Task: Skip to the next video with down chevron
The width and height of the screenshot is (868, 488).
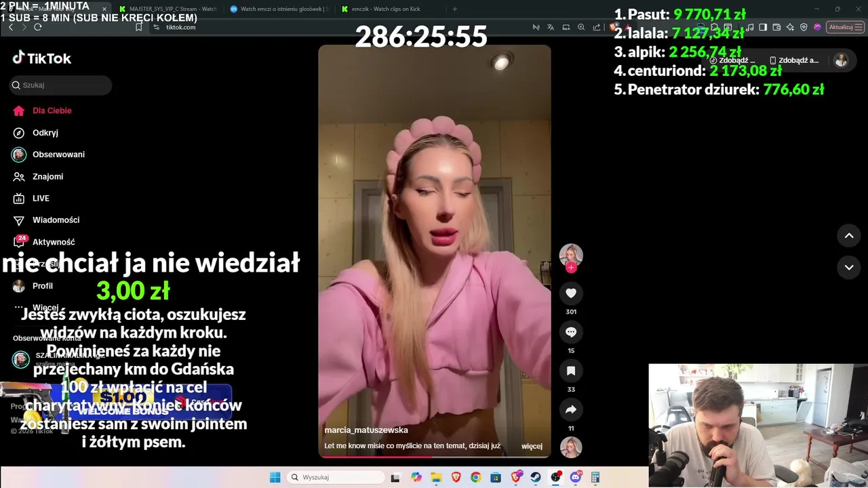Action: tap(848, 268)
